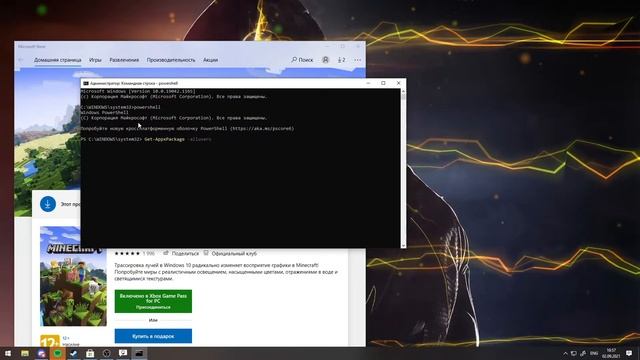Viewport: 640px width, 360px height.
Task: Open the Windows Start menu
Action: click(x=8, y=353)
